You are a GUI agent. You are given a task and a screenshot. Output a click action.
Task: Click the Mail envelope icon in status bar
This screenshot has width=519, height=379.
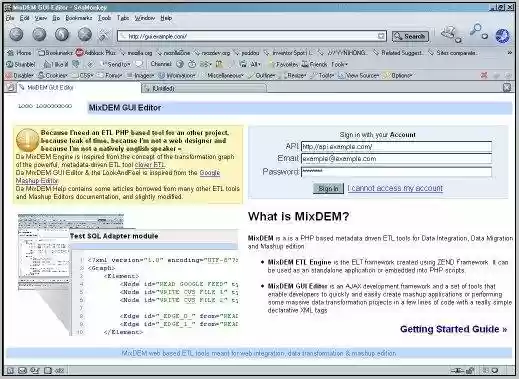click(x=22, y=370)
